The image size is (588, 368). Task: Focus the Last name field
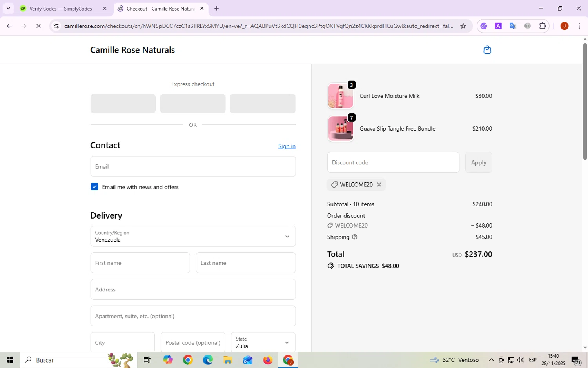(246, 263)
